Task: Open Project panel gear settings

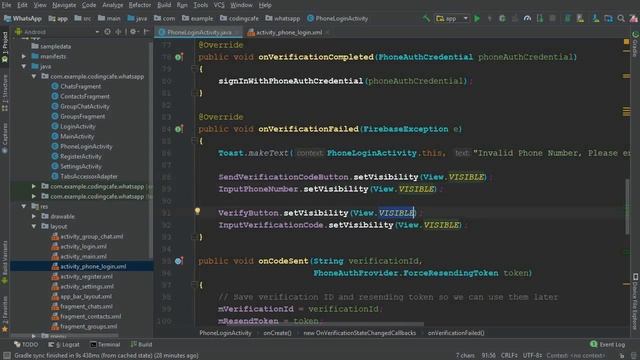Action: 133,32
